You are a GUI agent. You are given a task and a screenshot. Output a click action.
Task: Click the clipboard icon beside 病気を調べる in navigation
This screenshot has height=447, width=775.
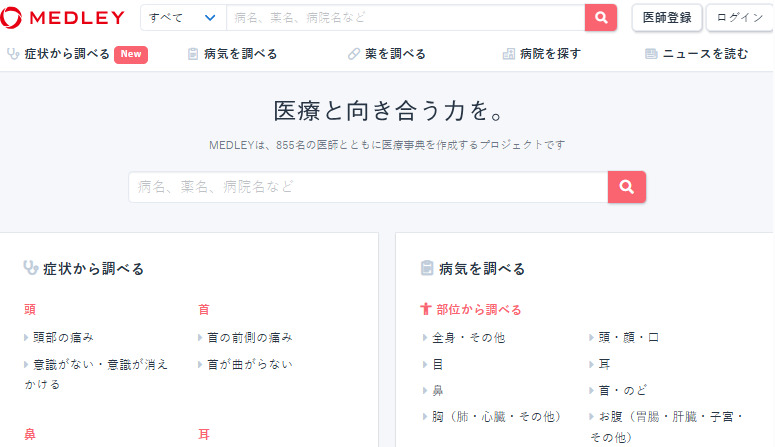pyautogui.click(x=193, y=54)
